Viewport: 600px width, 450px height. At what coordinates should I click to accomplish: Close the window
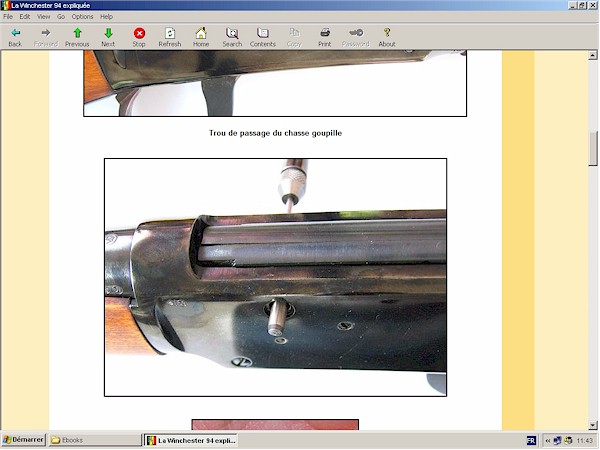pos(592,5)
